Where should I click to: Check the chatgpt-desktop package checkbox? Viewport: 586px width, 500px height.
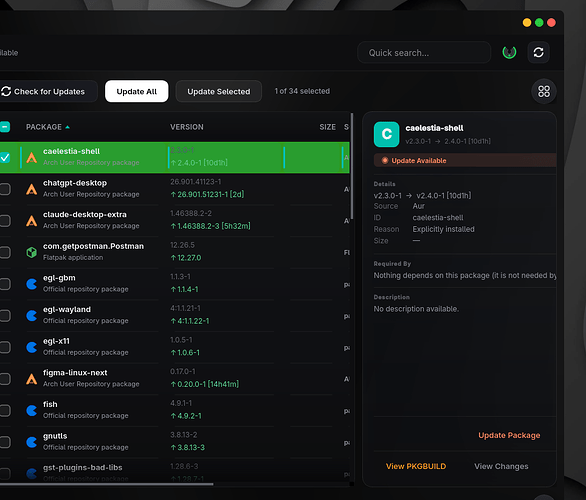[x=5, y=189]
